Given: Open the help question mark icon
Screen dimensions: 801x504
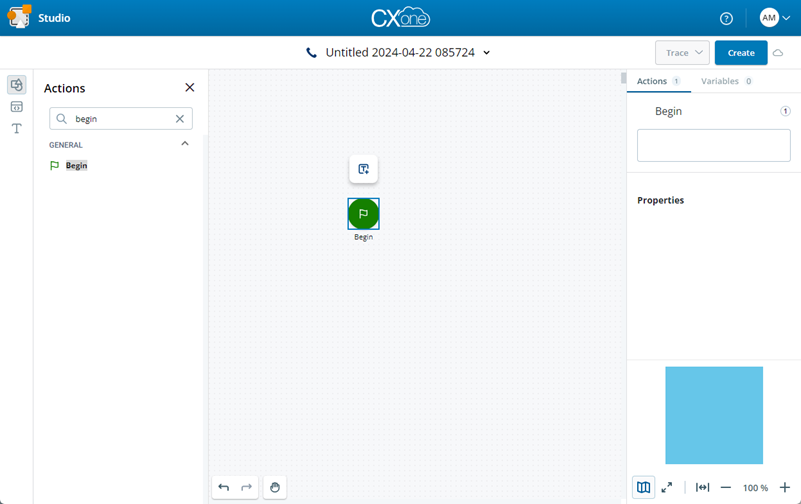Looking at the screenshot, I should pos(726,19).
